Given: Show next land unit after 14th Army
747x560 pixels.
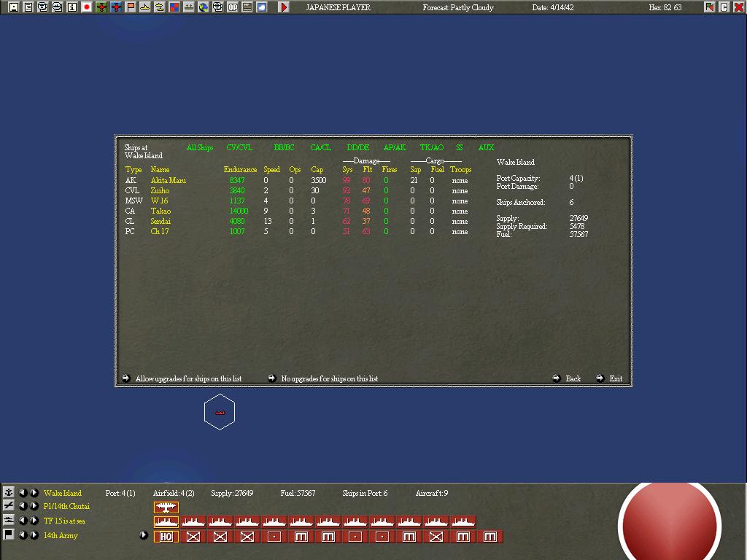Looking at the screenshot, I should click(x=34, y=535).
